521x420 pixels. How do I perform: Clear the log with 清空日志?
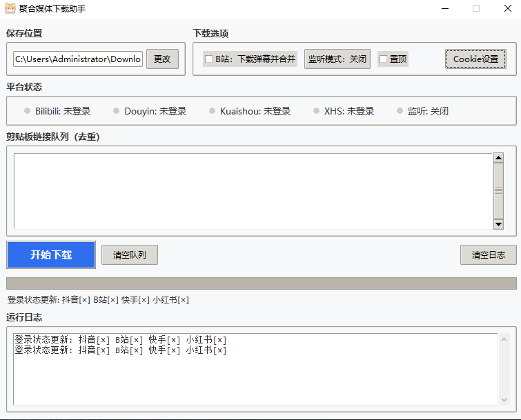click(x=488, y=255)
